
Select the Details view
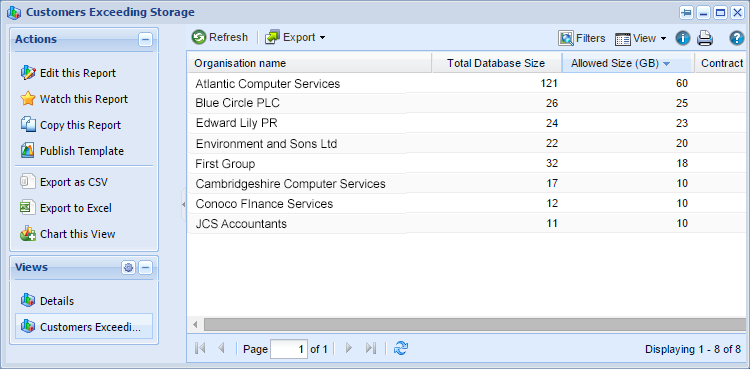pos(47,301)
